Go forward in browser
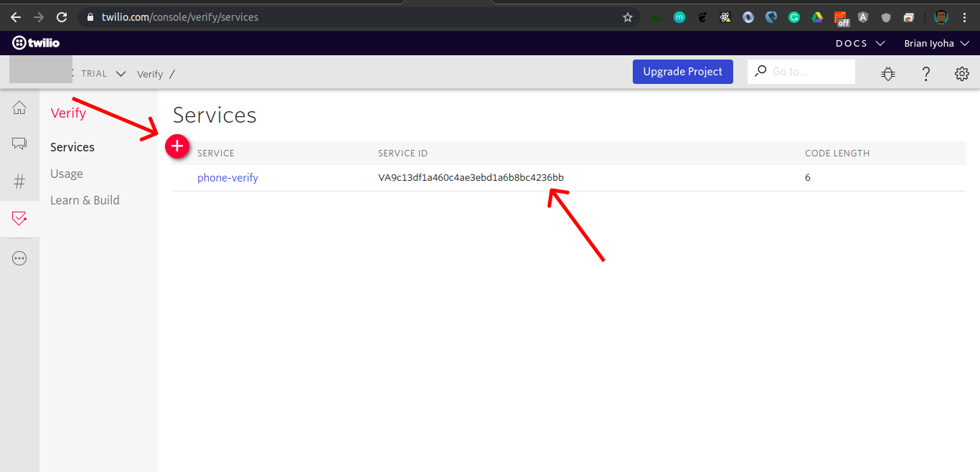The image size is (980, 472). (38, 17)
